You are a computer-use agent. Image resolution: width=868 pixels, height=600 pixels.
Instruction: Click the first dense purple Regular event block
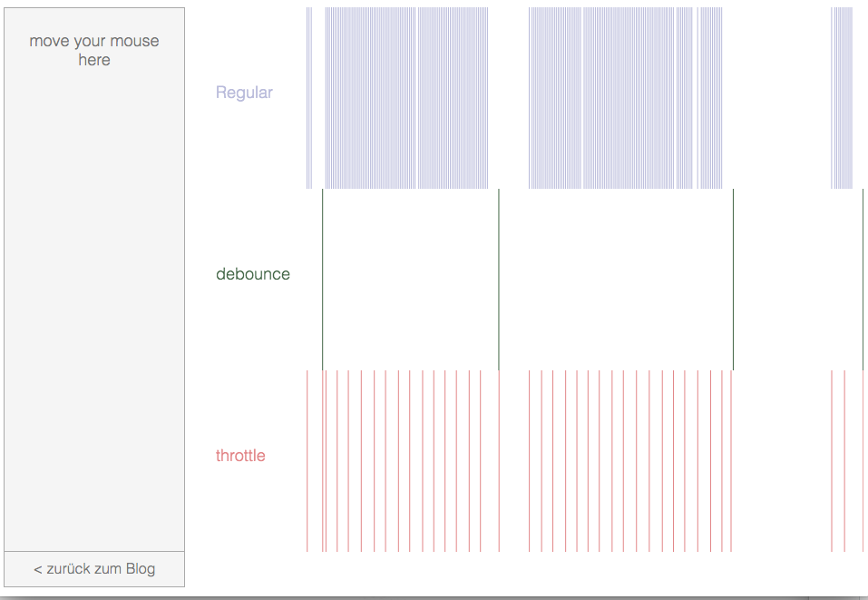(x=406, y=98)
